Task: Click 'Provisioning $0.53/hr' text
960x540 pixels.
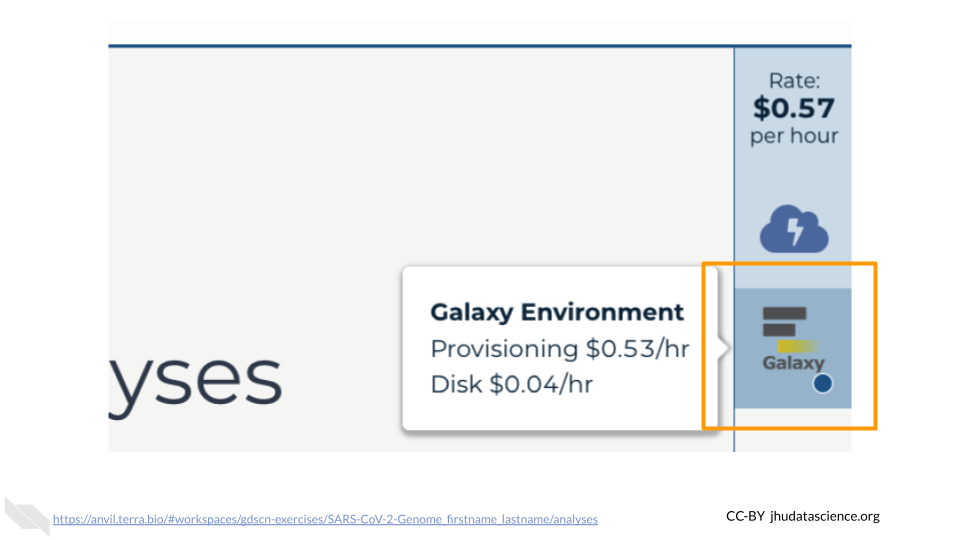Action: pyautogui.click(x=560, y=349)
